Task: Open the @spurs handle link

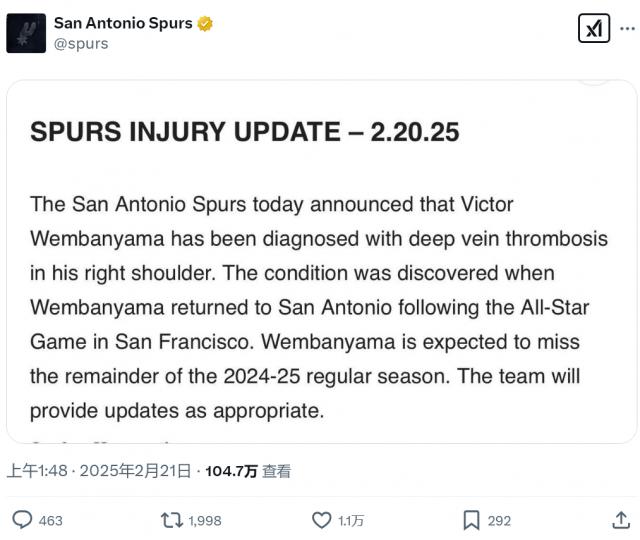Action: coord(81,44)
